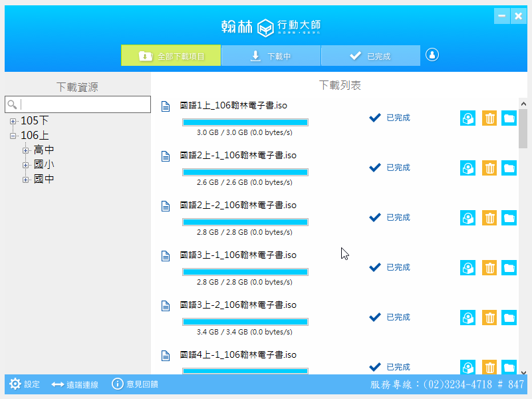The height and width of the screenshot is (399, 532).
Task: Delete 國語1上_106翰林電子書.iso with its trash icon
Action: coord(489,118)
